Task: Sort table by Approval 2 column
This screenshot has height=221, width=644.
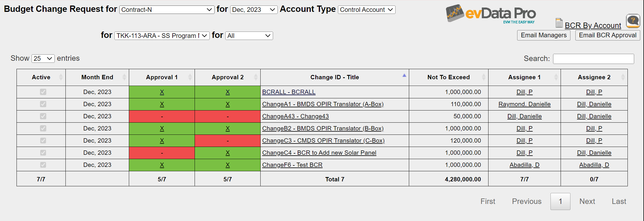Action: (228, 77)
